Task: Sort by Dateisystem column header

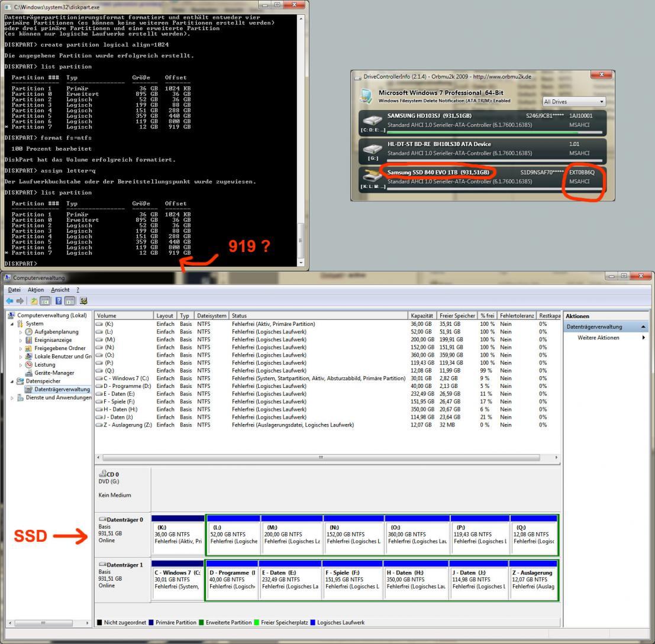Action: tap(211, 316)
